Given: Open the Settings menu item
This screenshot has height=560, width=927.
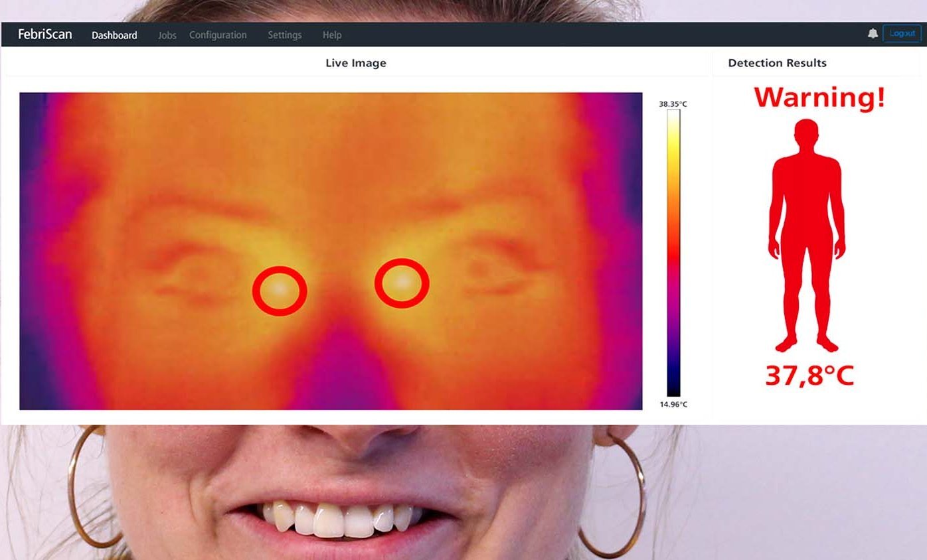Looking at the screenshot, I should click(x=284, y=35).
